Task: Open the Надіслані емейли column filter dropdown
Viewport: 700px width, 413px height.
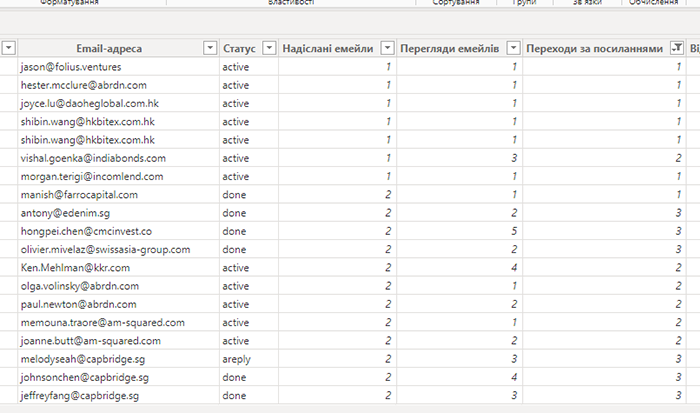Action: point(388,48)
